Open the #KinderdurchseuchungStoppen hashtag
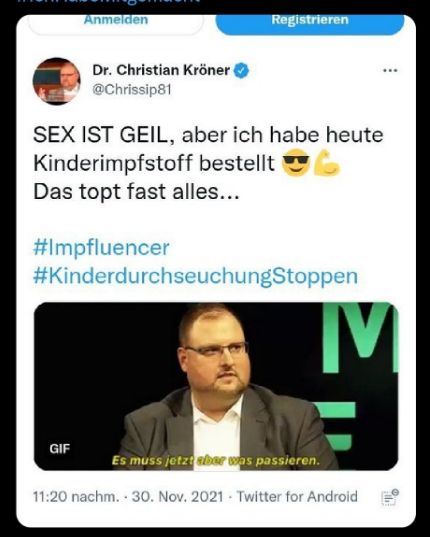The height and width of the screenshot is (537, 430). point(195,276)
